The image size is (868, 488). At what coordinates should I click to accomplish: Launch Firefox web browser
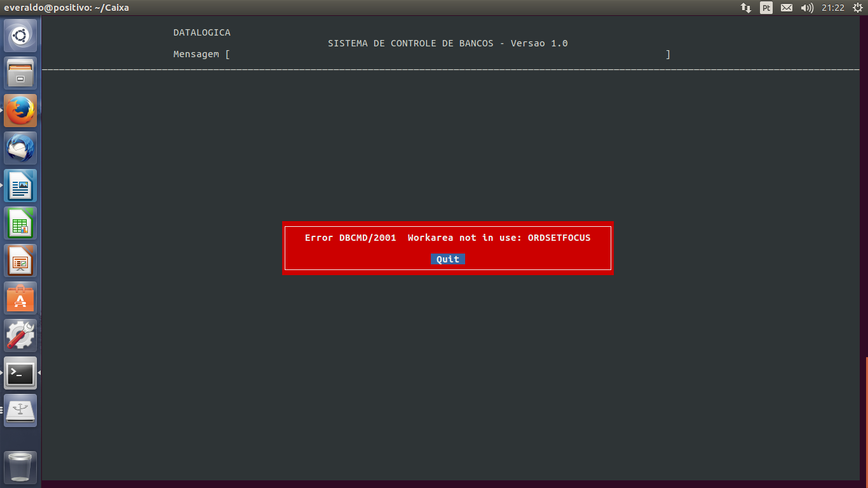[x=20, y=111]
